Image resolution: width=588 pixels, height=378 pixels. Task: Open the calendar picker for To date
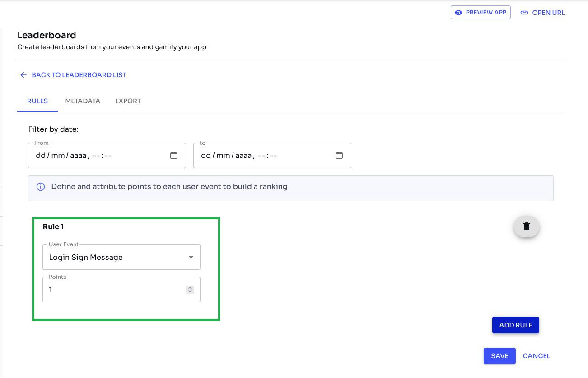click(339, 156)
